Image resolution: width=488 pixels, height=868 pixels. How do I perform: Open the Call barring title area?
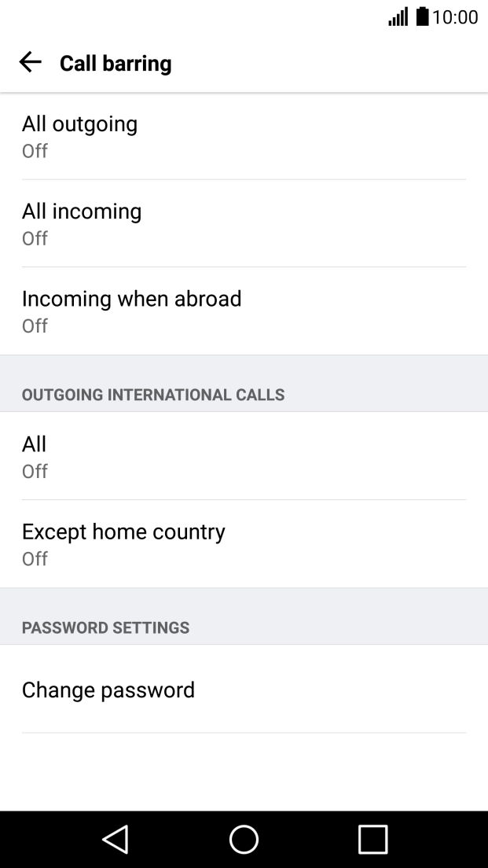point(116,63)
